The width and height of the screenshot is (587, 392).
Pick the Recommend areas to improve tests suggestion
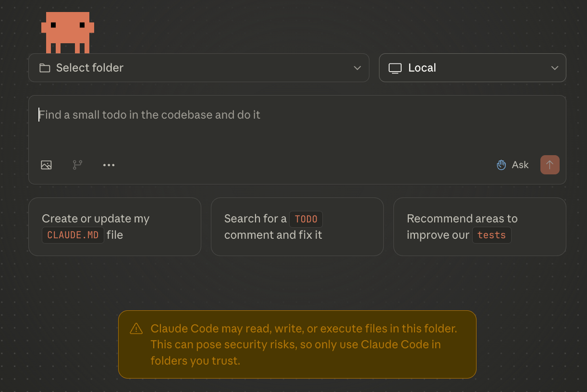pyautogui.click(x=479, y=227)
